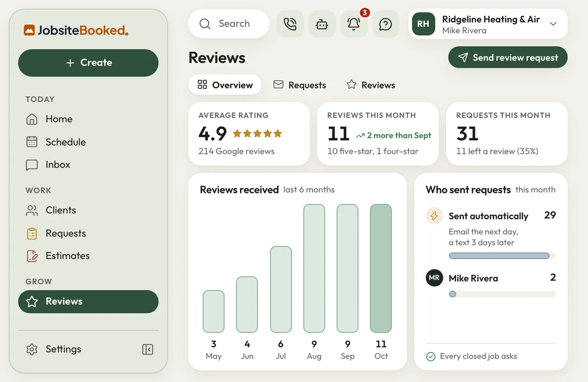Screen dimensions: 588x382
Task: Click Send review request button
Action: pos(508,57)
